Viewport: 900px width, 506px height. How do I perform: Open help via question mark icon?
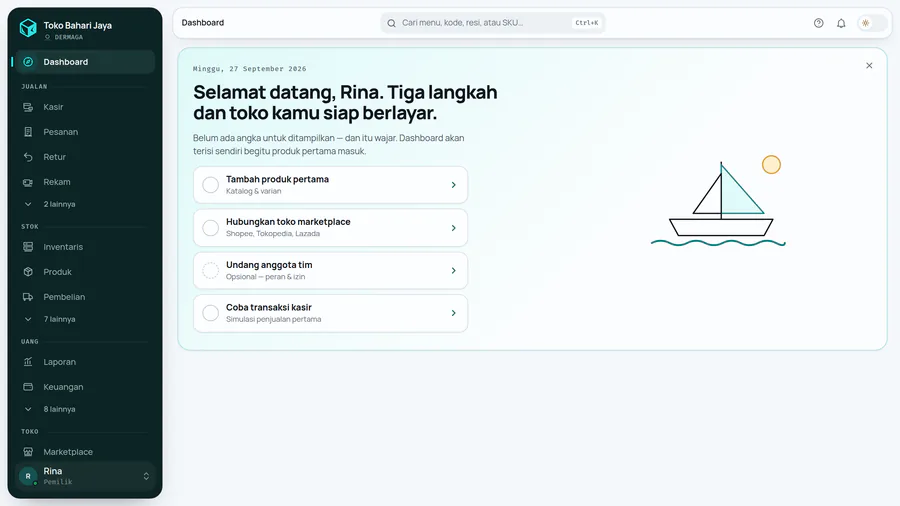(818, 23)
